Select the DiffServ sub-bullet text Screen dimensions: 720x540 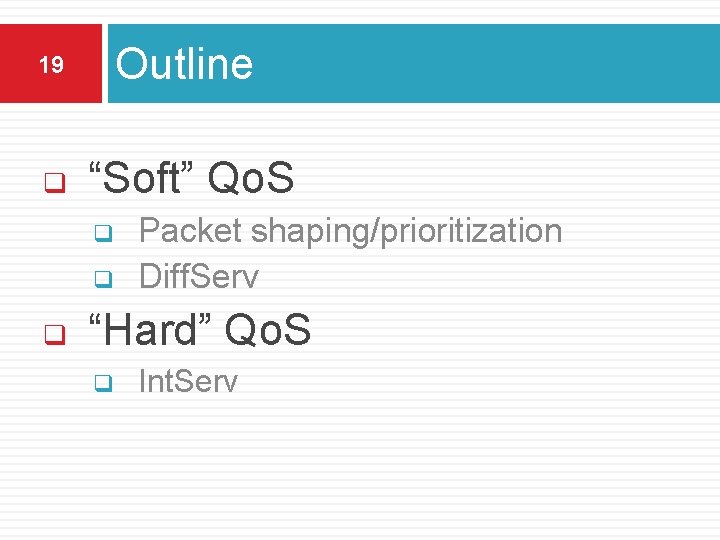tap(199, 276)
